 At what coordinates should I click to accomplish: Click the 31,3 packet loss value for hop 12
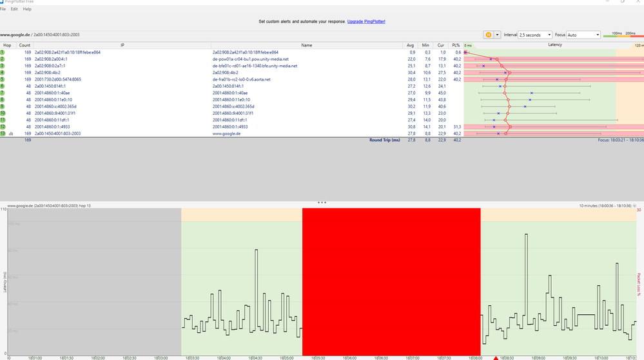coord(456,126)
